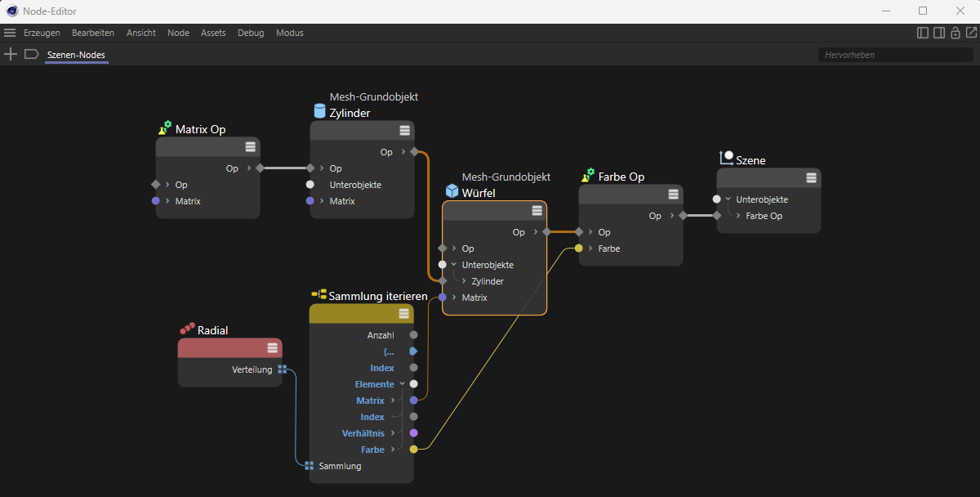
Task: Click the Szene node icon
Action: click(x=726, y=159)
